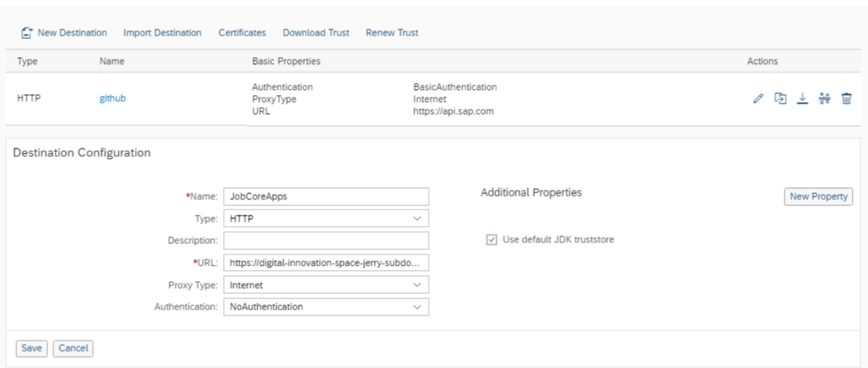Click the check connection network icon
Image resolution: width=868 pixels, height=368 pixels.
pyautogui.click(x=825, y=99)
